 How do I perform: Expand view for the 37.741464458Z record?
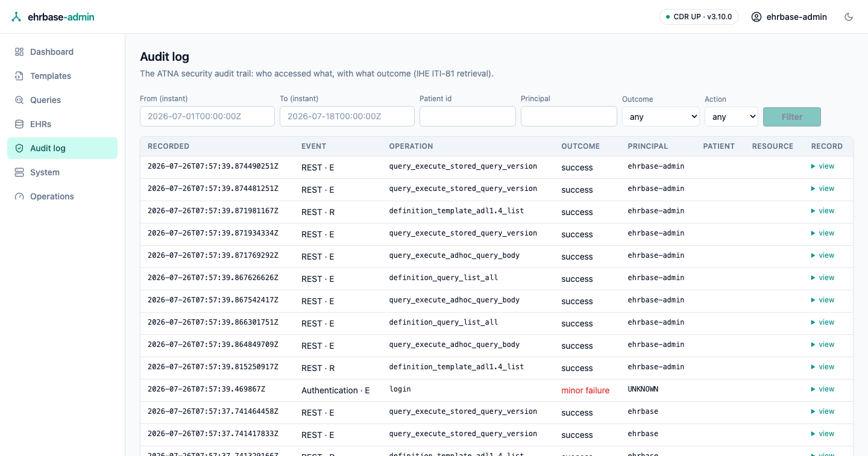pyautogui.click(x=823, y=411)
